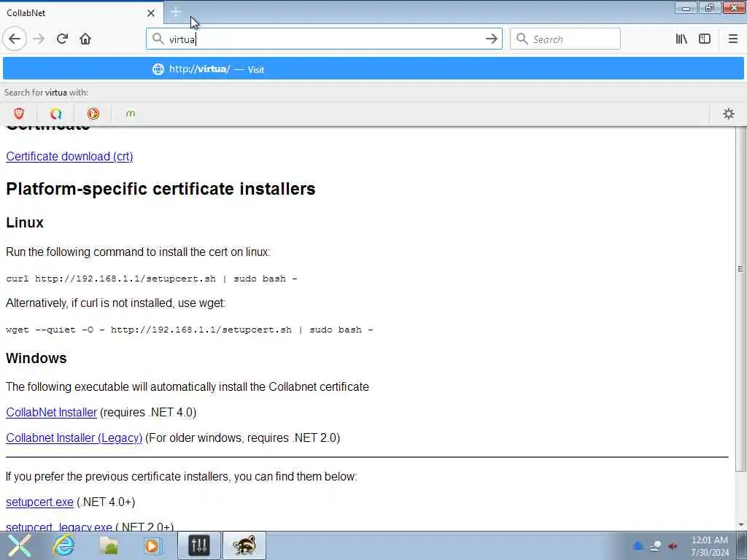Click the forward navigation arrow
This screenshot has width=747, height=560.
(39, 39)
